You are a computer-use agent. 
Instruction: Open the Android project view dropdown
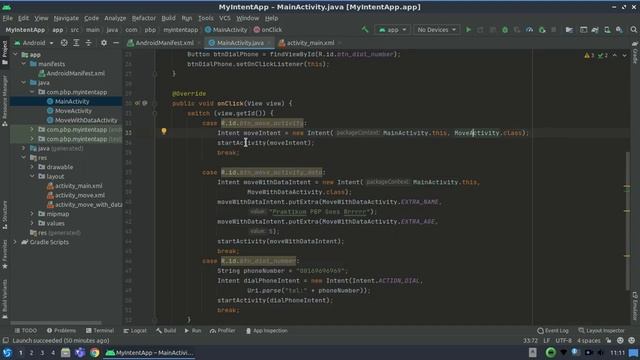34,43
